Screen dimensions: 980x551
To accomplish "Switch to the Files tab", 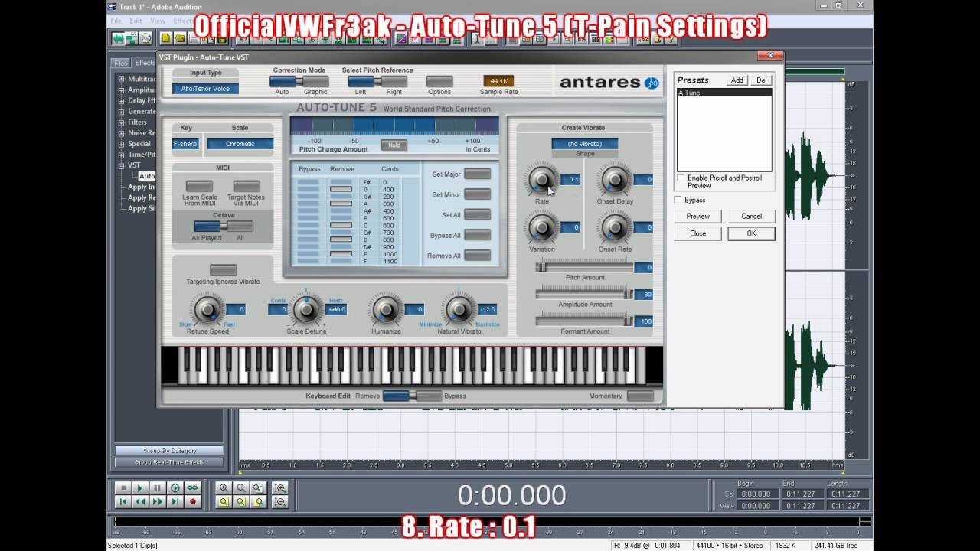I will [x=121, y=63].
